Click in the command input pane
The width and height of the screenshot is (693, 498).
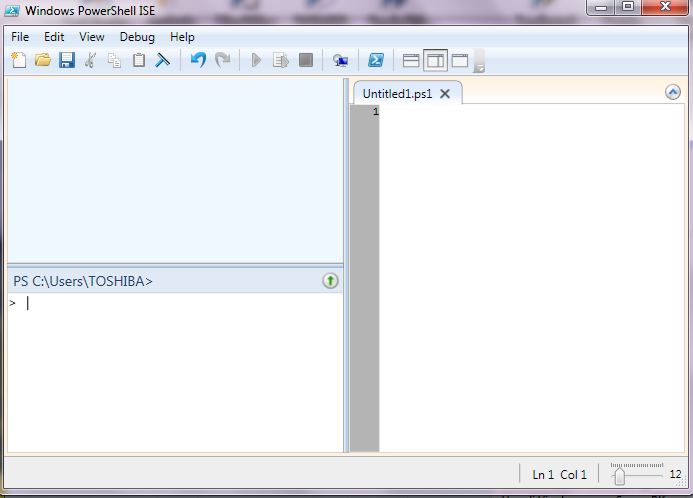click(175, 372)
